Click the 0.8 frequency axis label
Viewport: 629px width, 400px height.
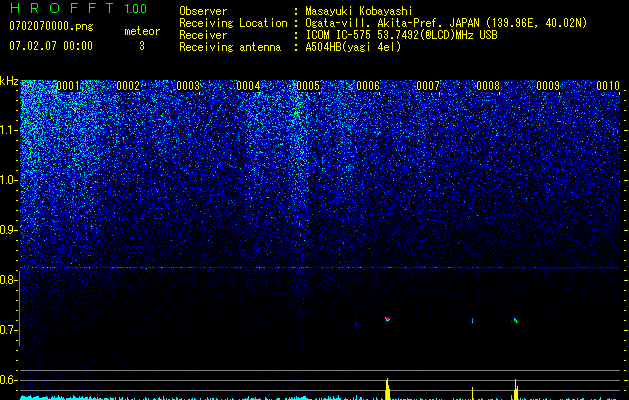7,280
